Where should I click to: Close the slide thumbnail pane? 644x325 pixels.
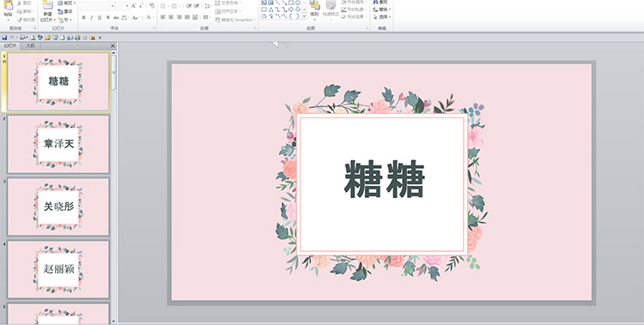[113, 46]
